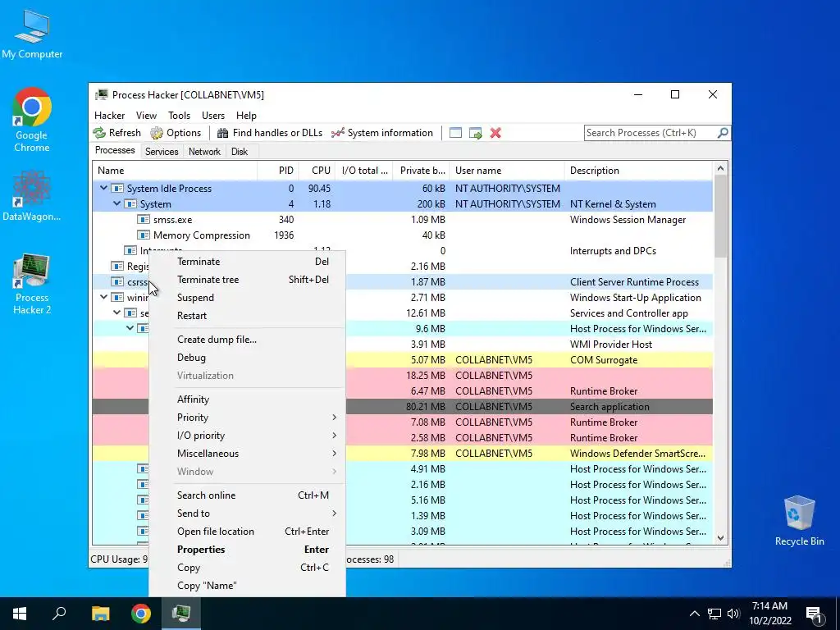The image size is (840, 630).
Task: Click the process list scroll down arrow
Action: (x=720, y=538)
